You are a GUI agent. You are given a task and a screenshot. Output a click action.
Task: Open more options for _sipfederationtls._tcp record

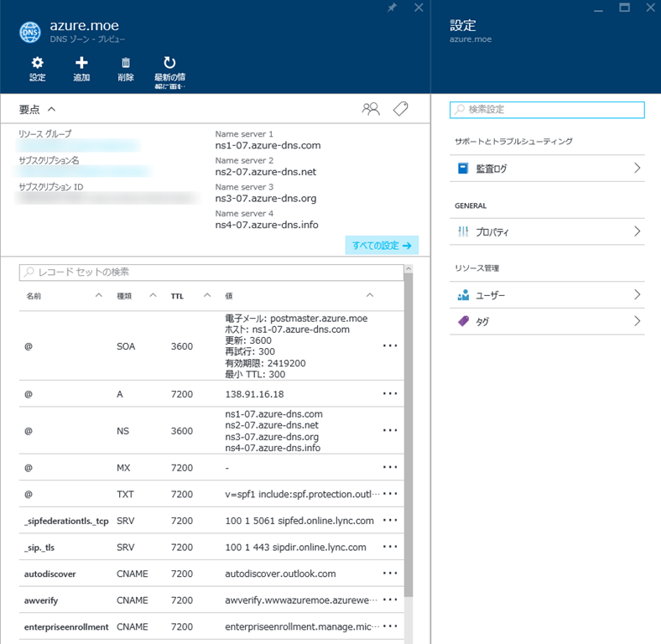(x=390, y=520)
